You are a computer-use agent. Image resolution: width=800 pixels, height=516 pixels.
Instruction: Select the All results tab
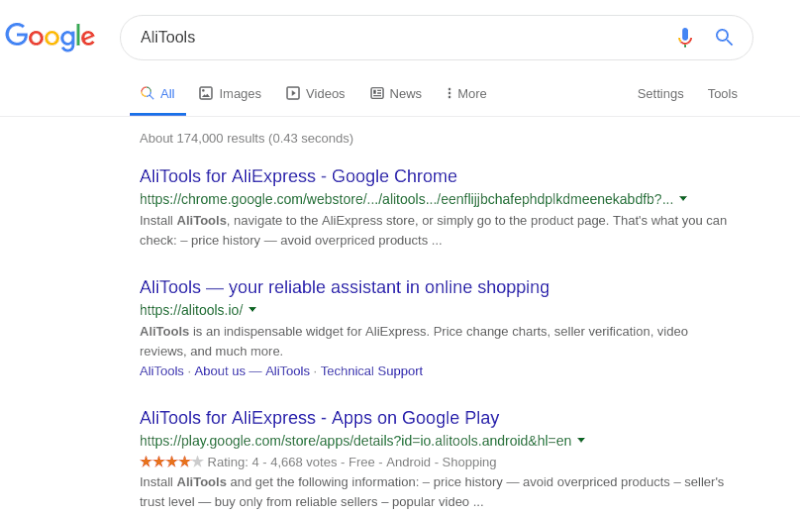click(158, 94)
